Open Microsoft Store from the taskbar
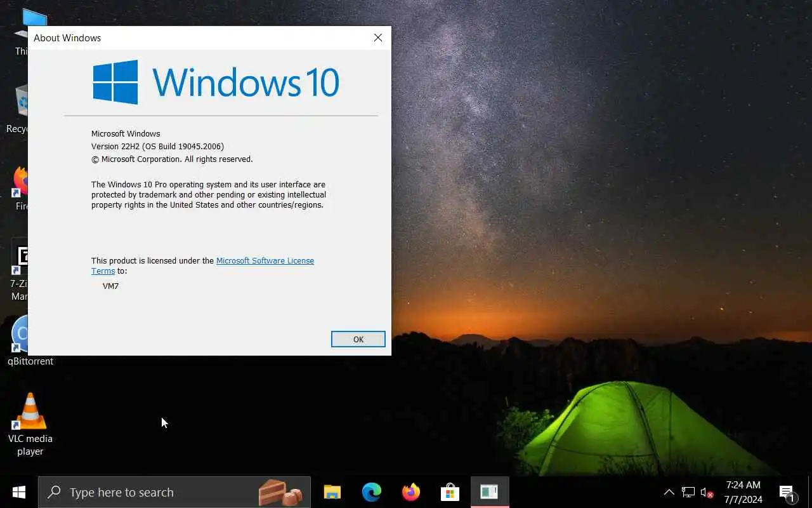Screen dimensions: 812x508 (450, 492)
